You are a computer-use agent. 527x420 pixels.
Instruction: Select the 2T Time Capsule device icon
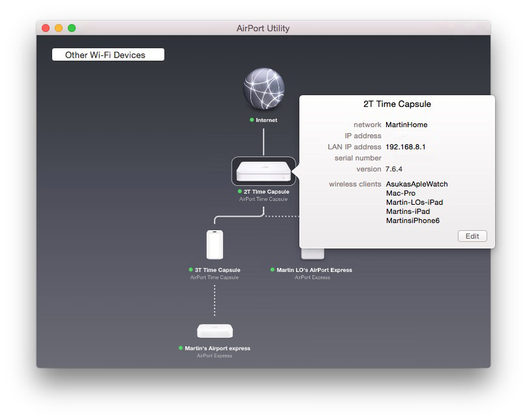tap(263, 172)
